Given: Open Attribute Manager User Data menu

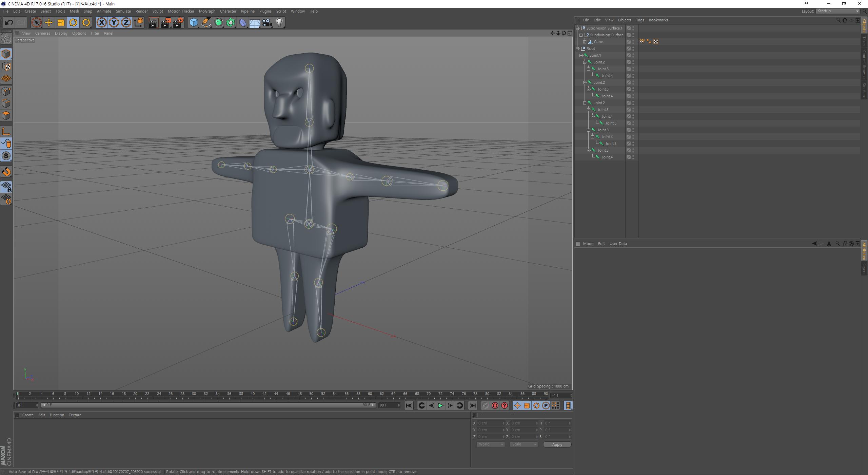Looking at the screenshot, I should (618, 244).
